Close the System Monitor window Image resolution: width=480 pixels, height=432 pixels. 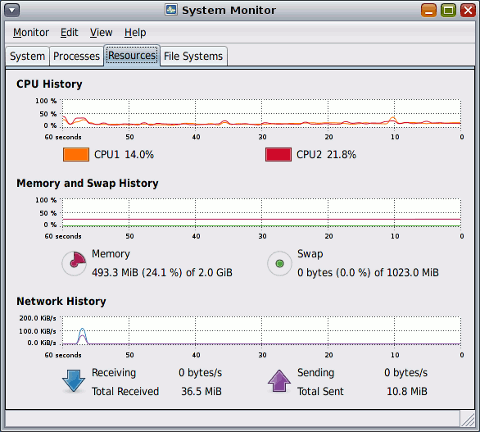[x=468, y=10]
